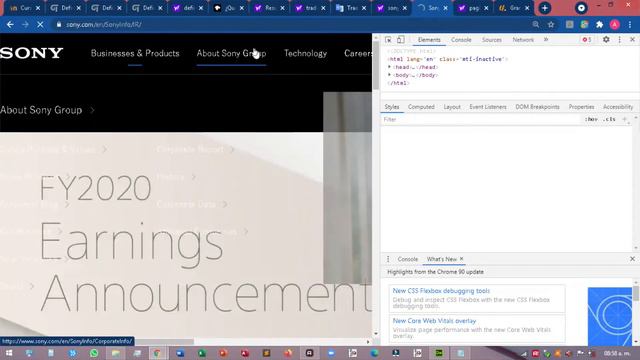Image resolution: width=640 pixels, height=360 pixels.
Task: Close the DevTools bottom drawer
Action: [632, 259]
